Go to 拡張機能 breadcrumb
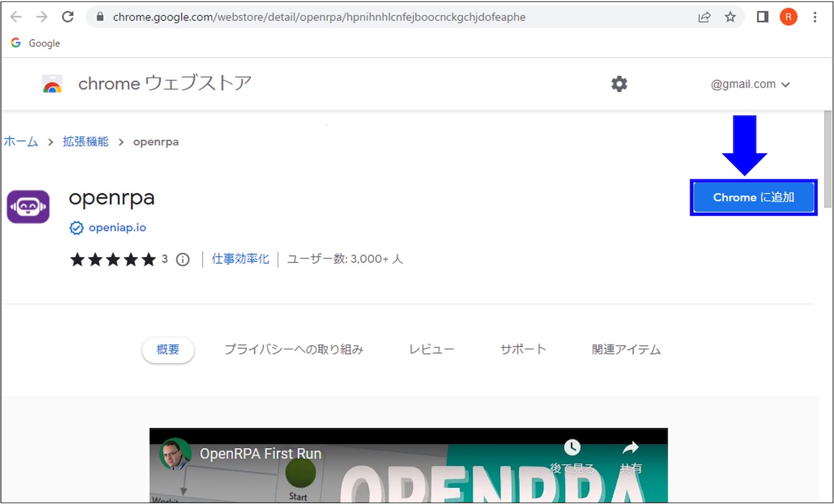Image resolution: width=834 pixels, height=504 pixels. click(86, 142)
